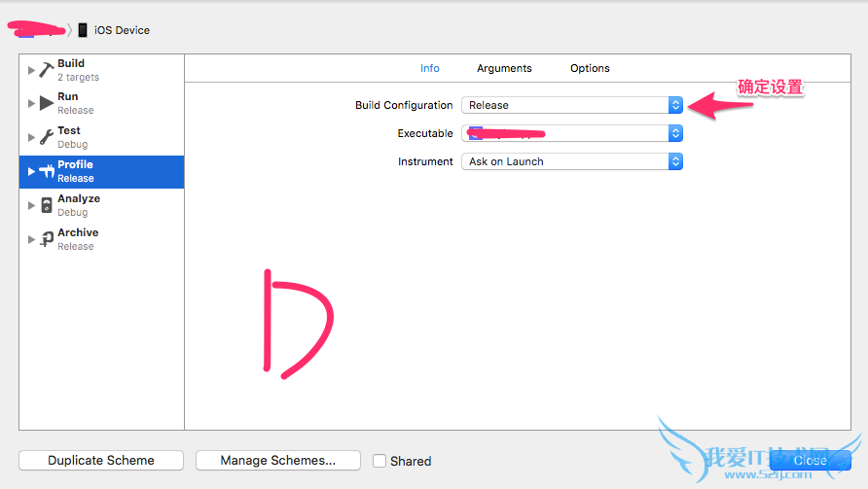Expand the Archive action disclosure triangle
868x489 pixels.
(31, 239)
